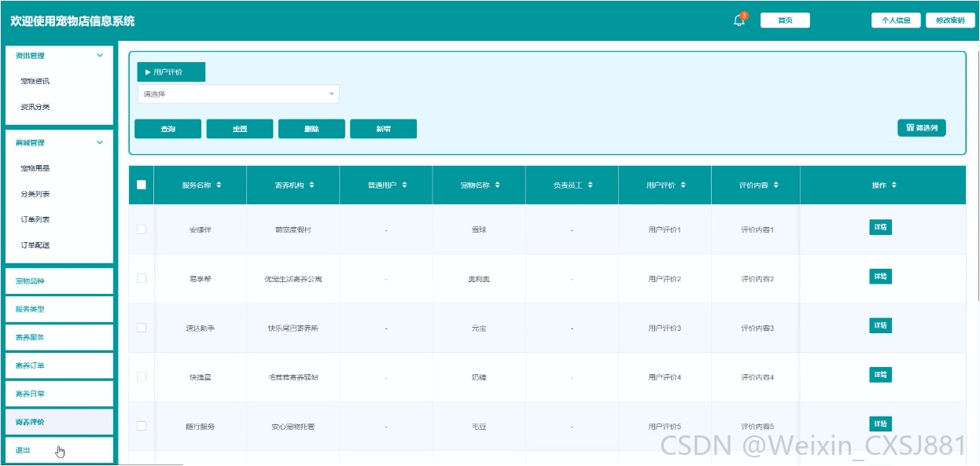Sort by 用户评价 column arrows

point(683,185)
